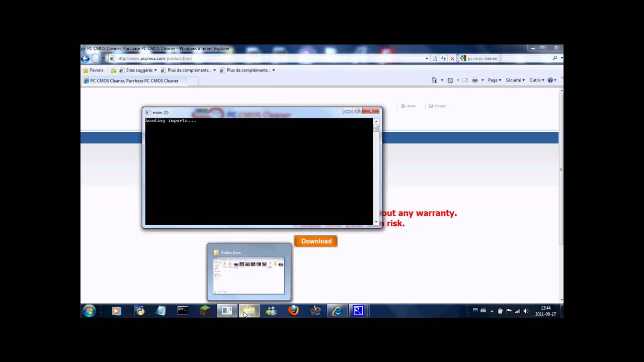Screen dimensions: 644x362
Task: Click the printer icon in command bar
Action: click(474, 80)
